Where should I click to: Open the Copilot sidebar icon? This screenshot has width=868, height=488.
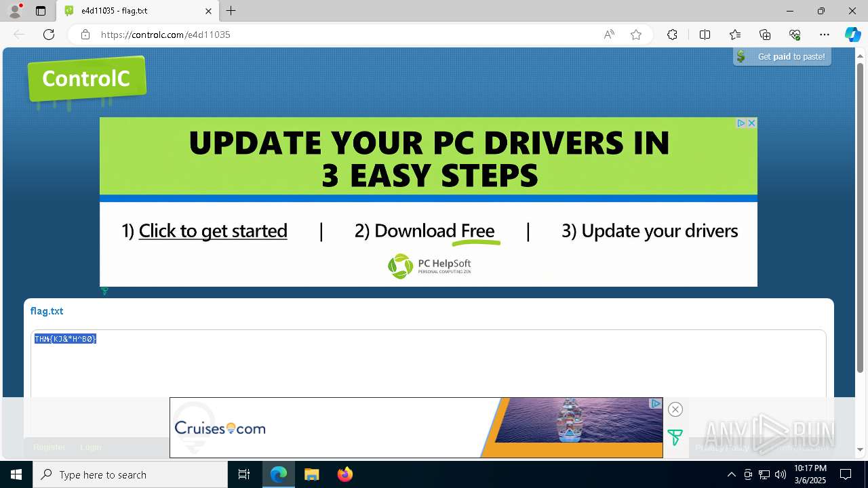[x=852, y=35]
